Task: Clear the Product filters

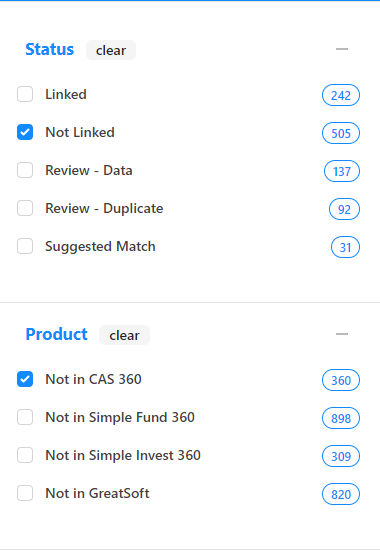Action: point(124,335)
